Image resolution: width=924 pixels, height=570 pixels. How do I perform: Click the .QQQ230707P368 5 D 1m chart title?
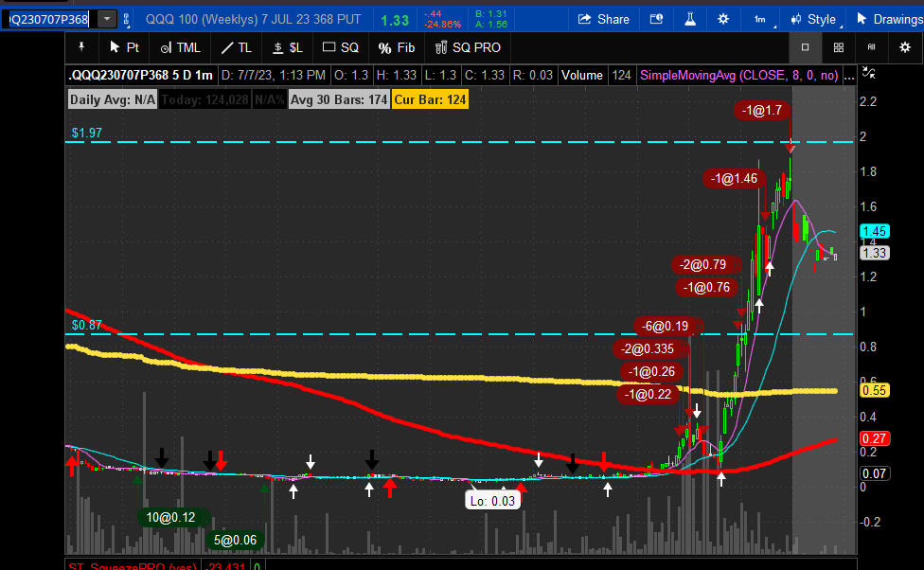141,76
